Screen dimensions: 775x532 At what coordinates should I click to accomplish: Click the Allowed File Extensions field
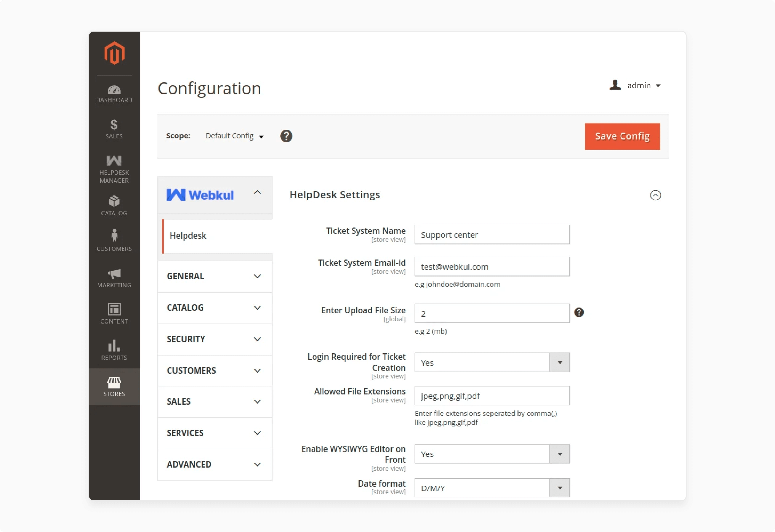[x=492, y=396]
